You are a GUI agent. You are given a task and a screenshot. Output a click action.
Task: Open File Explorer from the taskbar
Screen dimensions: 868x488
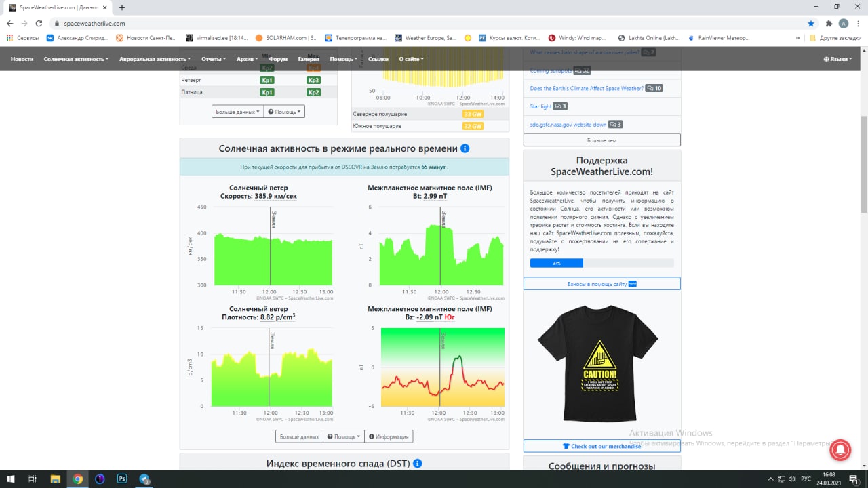click(x=55, y=479)
